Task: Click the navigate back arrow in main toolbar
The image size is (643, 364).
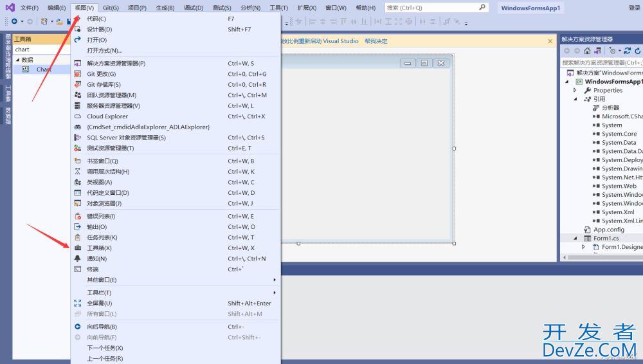Action: [14, 21]
